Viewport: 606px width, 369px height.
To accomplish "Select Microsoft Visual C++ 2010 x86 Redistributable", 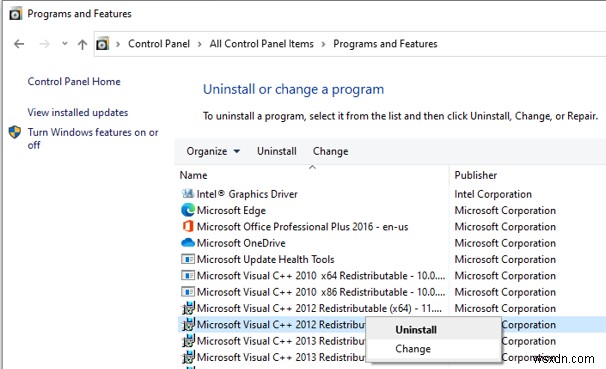I will click(x=321, y=292).
